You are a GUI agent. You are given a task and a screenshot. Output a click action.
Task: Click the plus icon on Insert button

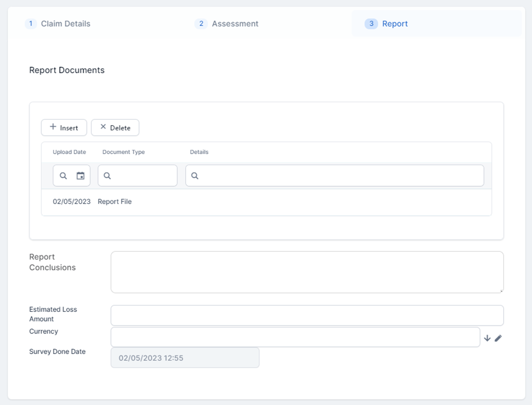click(x=53, y=127)
